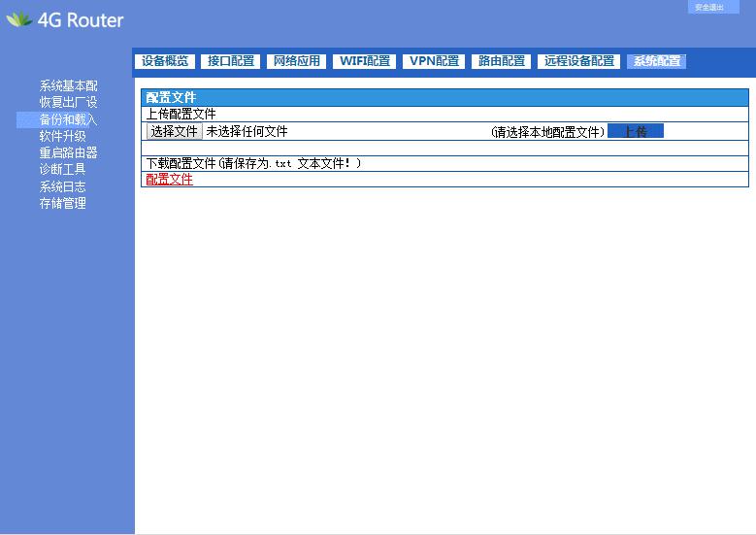Choose 备份和载入 in the sidebar
Screen dimensions: 756x535
tap(68, 120)
